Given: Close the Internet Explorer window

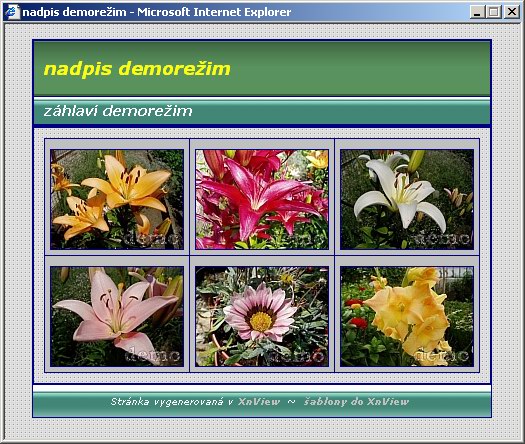Looking at the screenshot, I should pyautogui.click(x=512, y=12).
